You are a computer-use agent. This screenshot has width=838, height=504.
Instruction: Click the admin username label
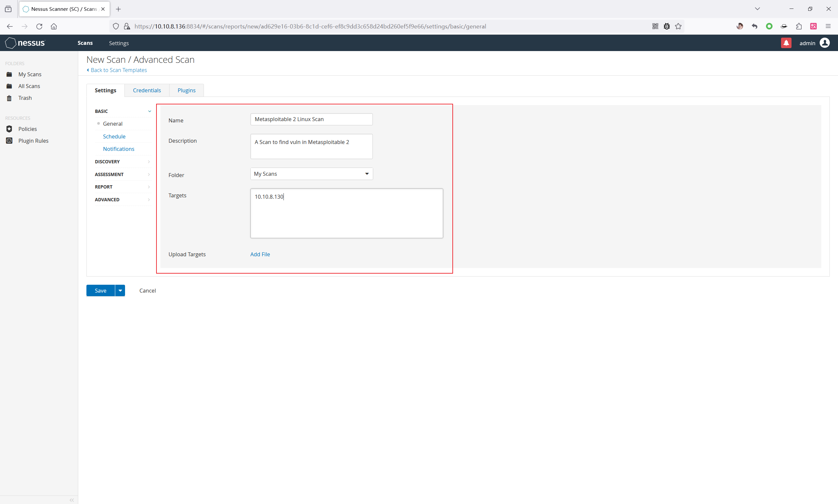click(x=808, y=43)
